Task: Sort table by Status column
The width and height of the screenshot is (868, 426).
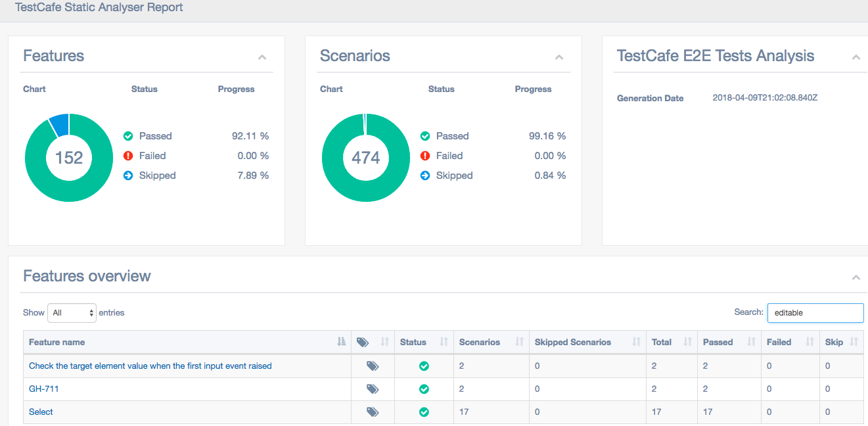Action: [x=424, y=342]
